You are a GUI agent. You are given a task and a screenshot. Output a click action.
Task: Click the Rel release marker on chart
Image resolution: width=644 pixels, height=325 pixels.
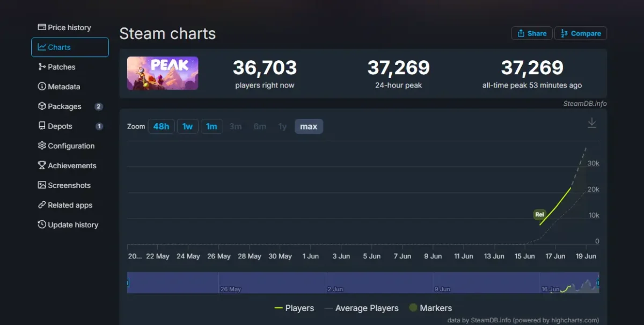click(x=539, y=214)
